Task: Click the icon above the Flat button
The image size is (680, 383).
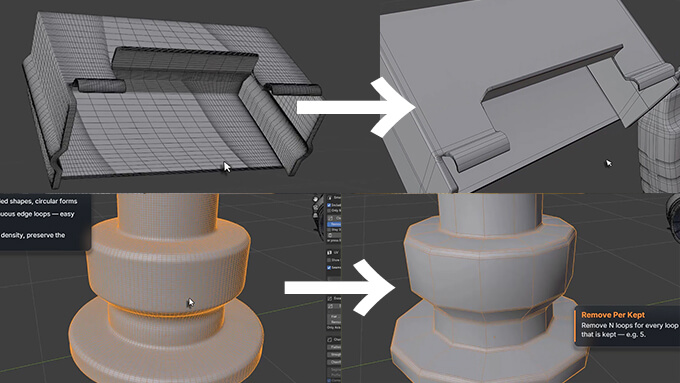Action: pyautogui.click(x=330, y=306)
